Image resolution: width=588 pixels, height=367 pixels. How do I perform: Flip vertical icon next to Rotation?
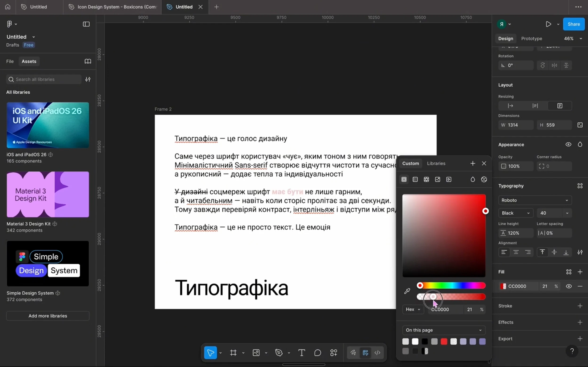[x=566, y=65]
